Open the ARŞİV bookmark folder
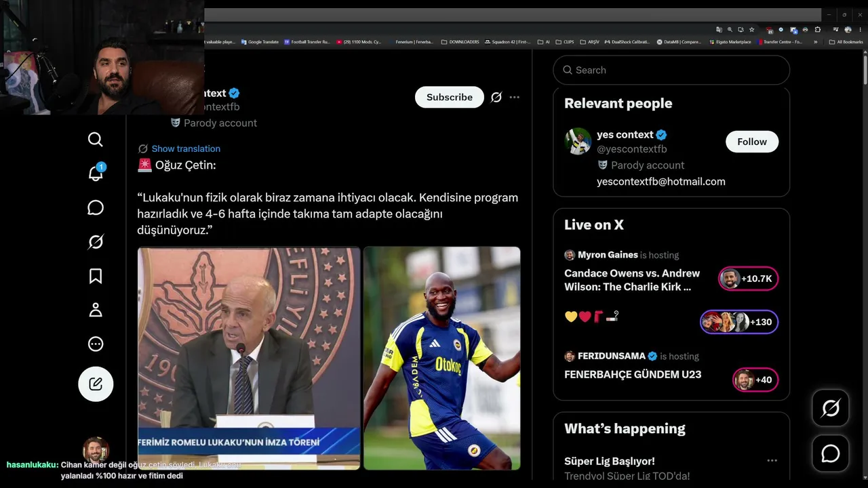The width and height of the screenshot is (868, 488). coord(589,42)
